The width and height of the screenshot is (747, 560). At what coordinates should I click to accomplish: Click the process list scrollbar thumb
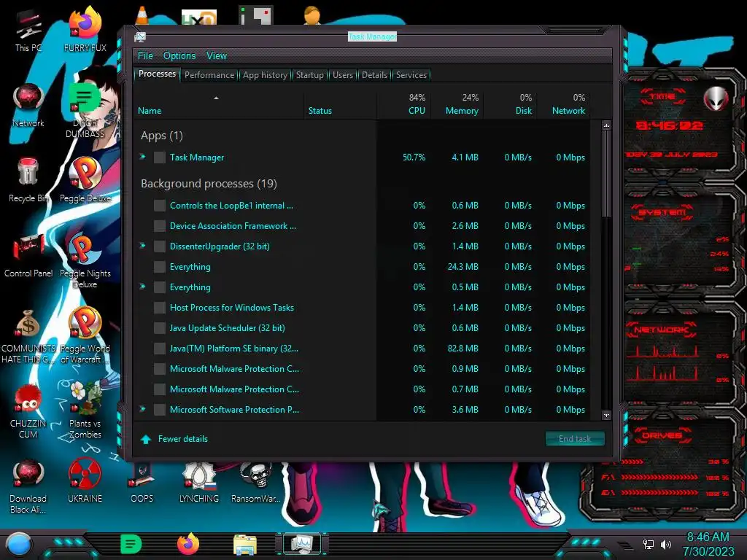[606, 174]
